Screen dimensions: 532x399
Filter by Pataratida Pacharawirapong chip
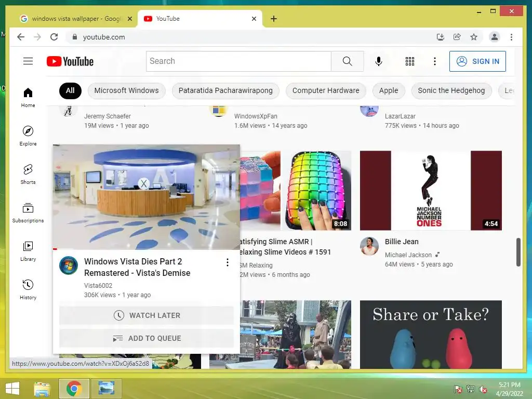point(225,90)
